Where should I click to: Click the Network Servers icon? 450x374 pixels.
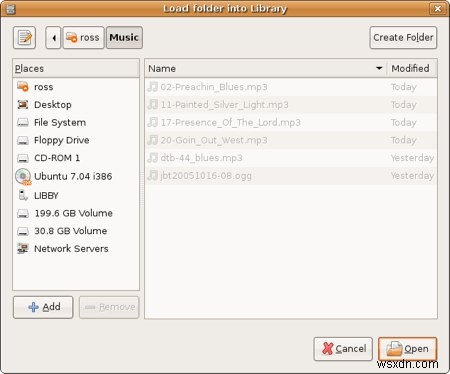click(23, 248)
